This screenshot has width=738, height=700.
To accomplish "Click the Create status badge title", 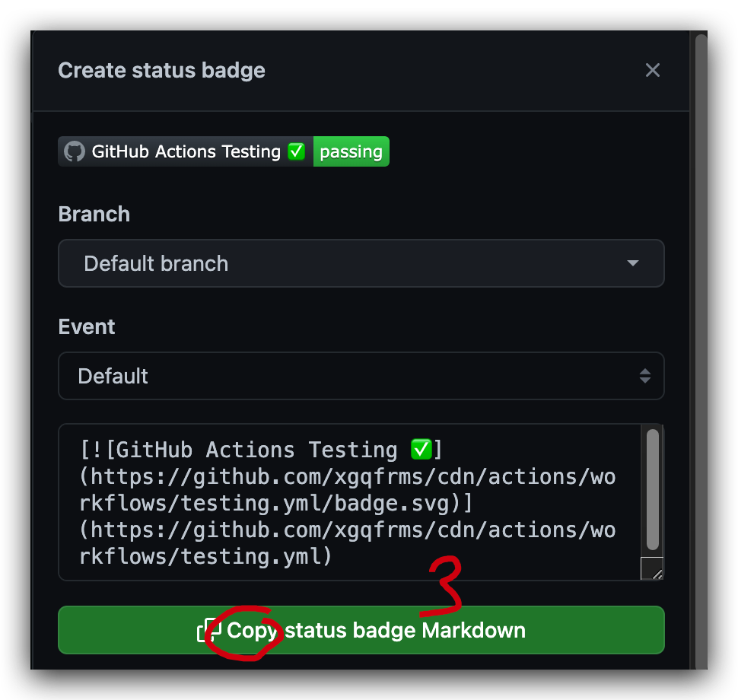I will click(161, 71).
